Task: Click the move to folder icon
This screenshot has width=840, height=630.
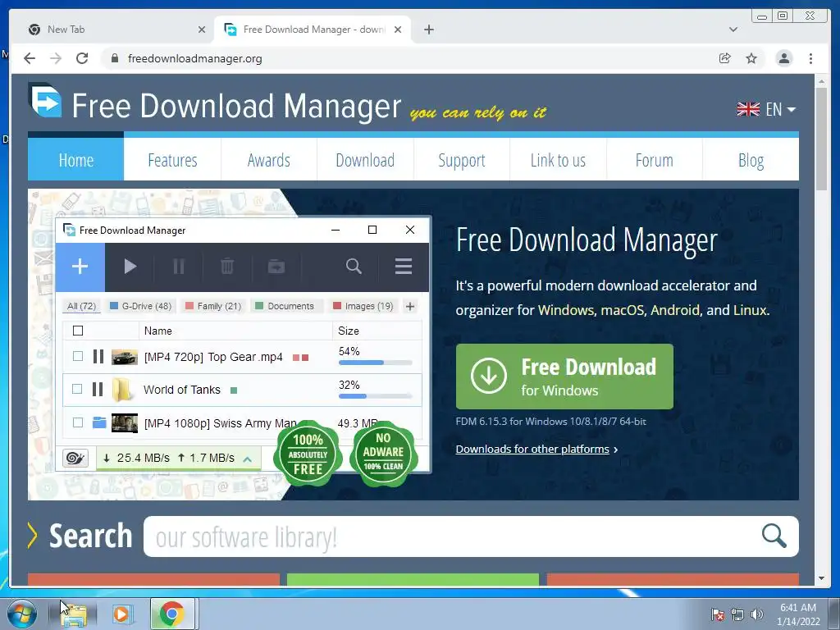Action: tap(276, 267)
